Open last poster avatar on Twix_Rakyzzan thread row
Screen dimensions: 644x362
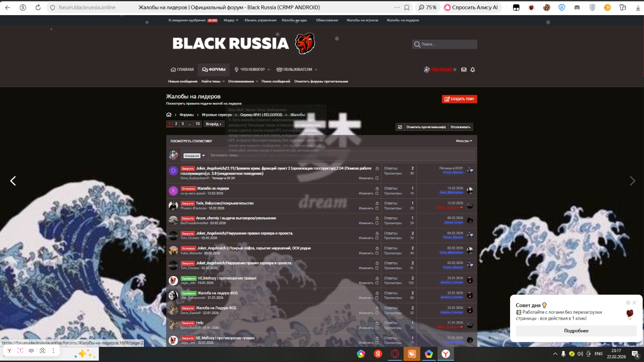pos(470,206)
